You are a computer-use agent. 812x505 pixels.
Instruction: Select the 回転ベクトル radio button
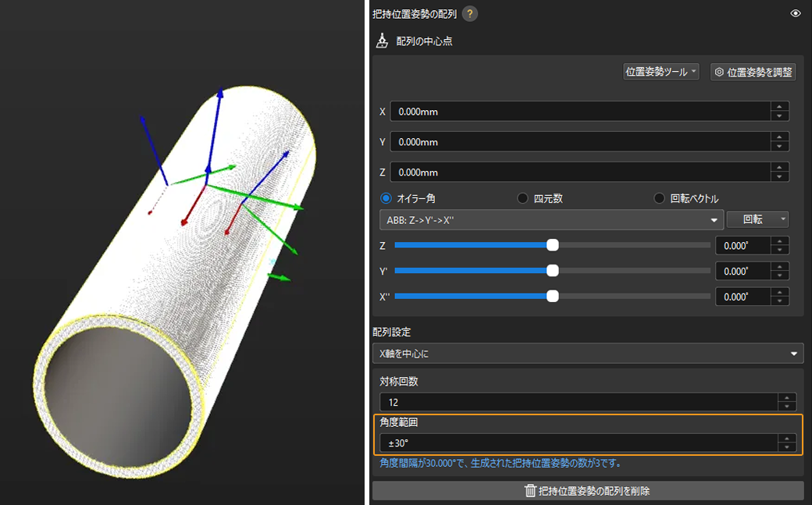pos(660,198)
